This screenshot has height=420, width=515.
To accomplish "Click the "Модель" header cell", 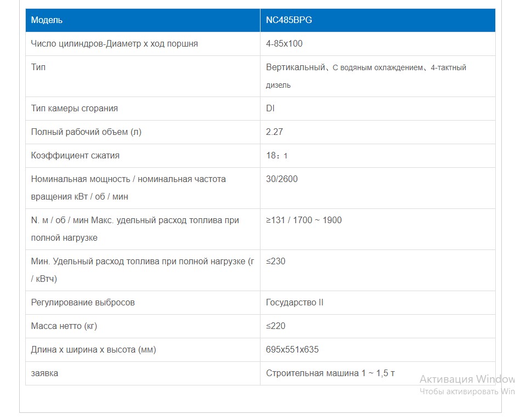I will coord(47,20).
